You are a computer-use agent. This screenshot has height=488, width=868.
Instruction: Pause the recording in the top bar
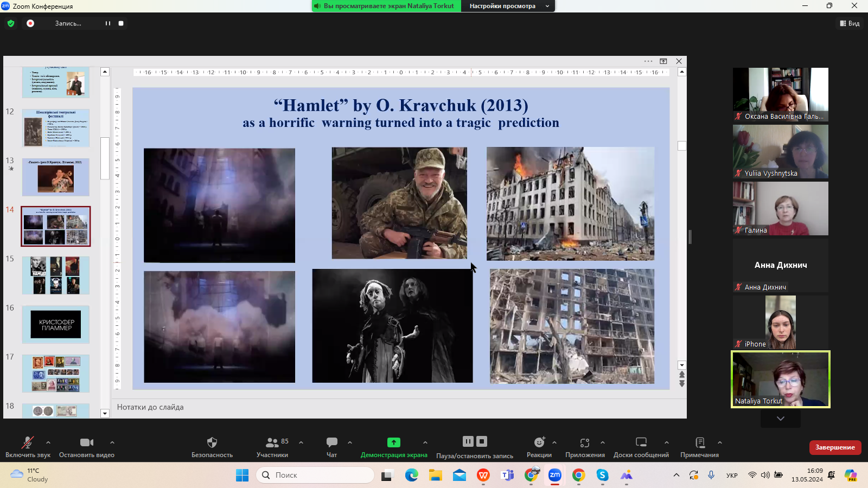[x=108, y=23]
